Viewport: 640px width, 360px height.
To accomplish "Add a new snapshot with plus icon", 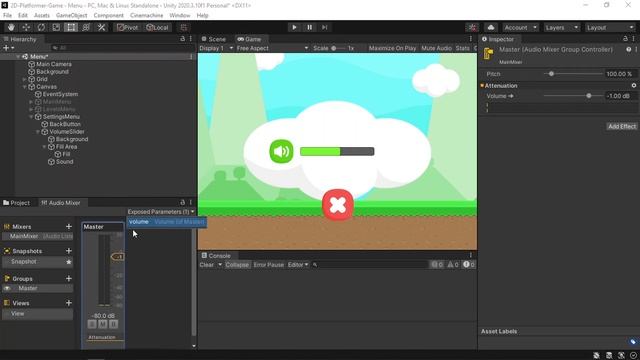I will click(69, 251).
